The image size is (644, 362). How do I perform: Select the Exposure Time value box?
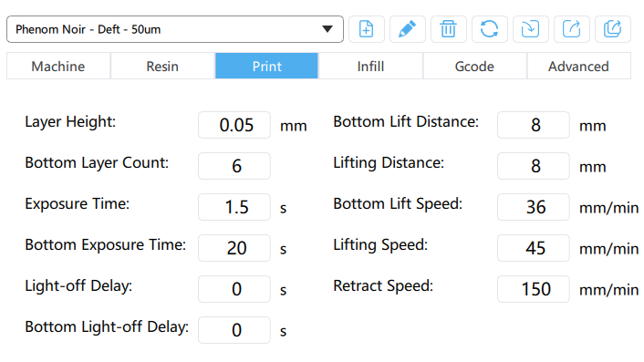234,207
